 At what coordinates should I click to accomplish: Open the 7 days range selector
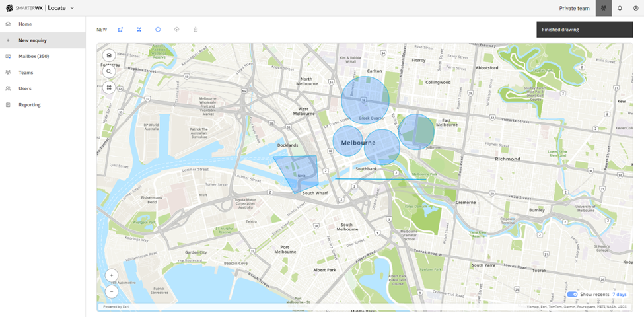click(x=619, y=294)
